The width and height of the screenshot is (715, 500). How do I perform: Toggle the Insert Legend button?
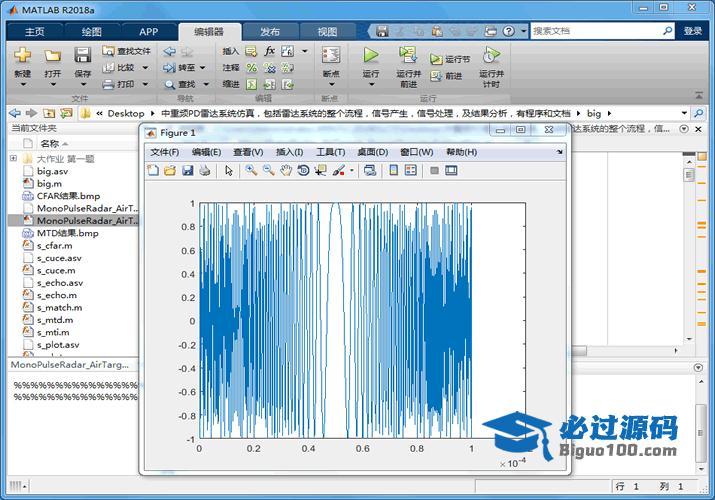coord(410,171)
